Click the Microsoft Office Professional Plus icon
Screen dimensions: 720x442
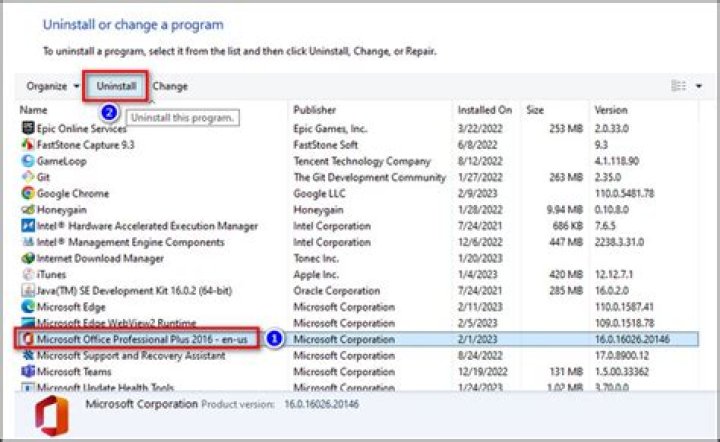[x=28, y=339]
